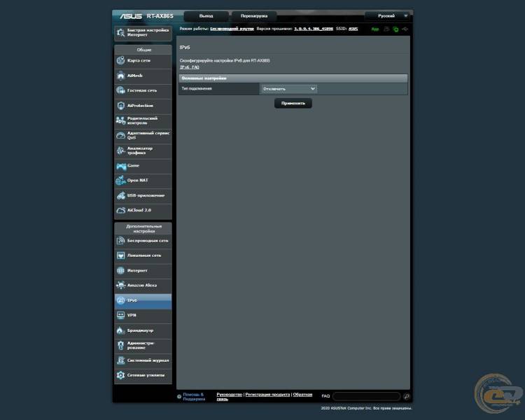Viewport: 525px width, 420px height.
Task: Click the SSID ASUS link
Action: (x=353, y=29)
